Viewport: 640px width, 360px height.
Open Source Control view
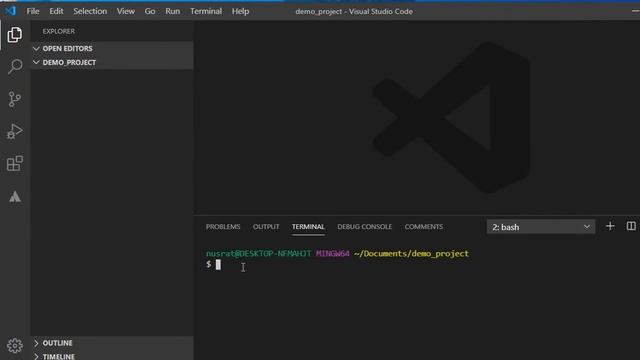pyautogui.click(x=15, y=99)
